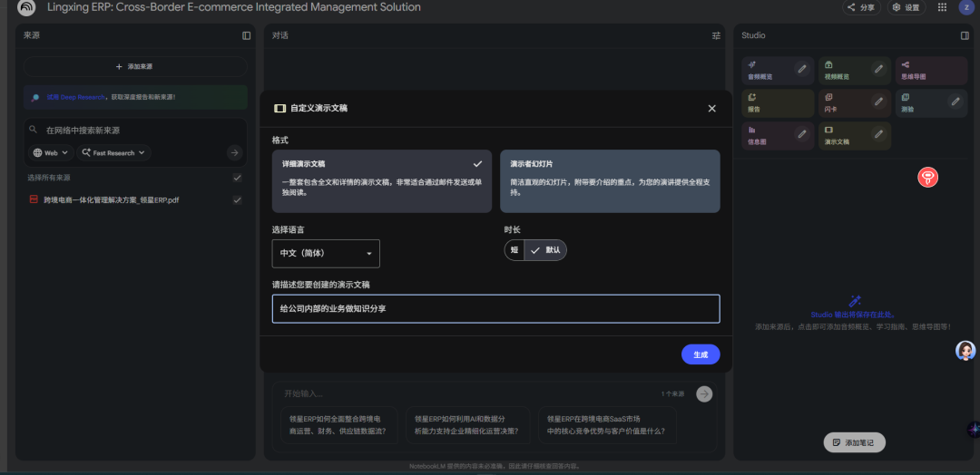Edit 演示文稿 with pencil icon
Image resolution: width=980 pixels, height=475 pixels.
tap(878, 133)
